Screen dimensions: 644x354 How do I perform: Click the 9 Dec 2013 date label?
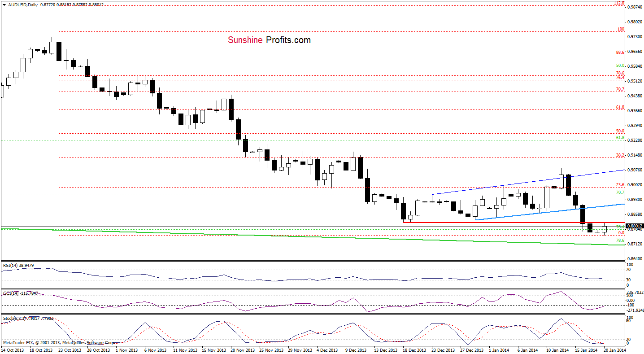point(357,350)
